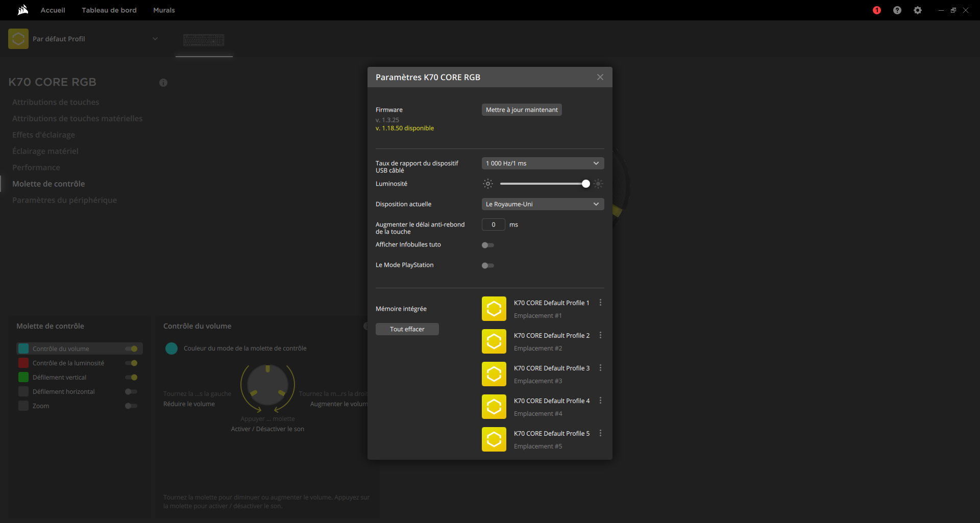Select K70 CORE Default Profile 1 name
This screenshot has width=980, height=523.
click(x=552, y=303)
